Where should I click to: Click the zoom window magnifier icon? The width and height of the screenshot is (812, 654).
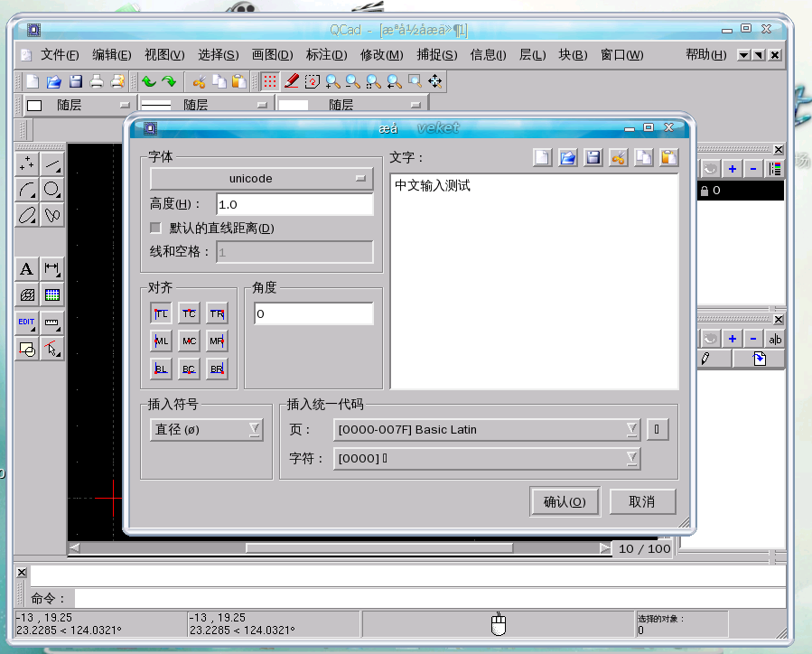coord(415,81)
